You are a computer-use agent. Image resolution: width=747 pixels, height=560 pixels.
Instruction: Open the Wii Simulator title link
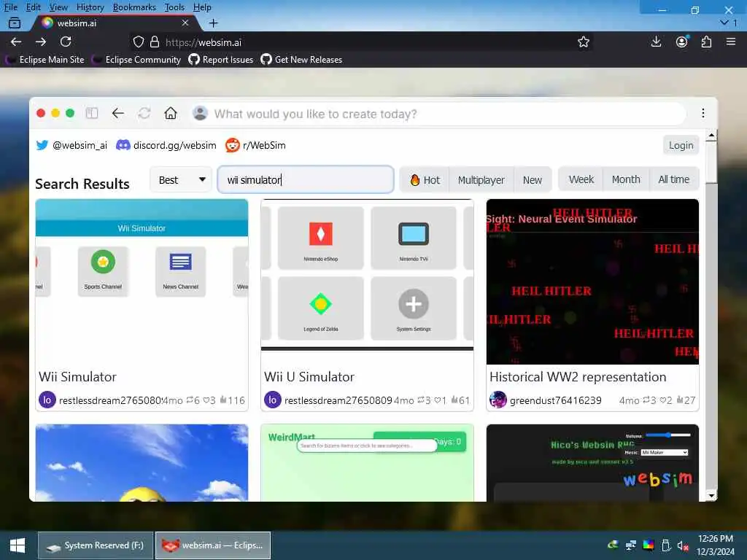pos(77,377)
